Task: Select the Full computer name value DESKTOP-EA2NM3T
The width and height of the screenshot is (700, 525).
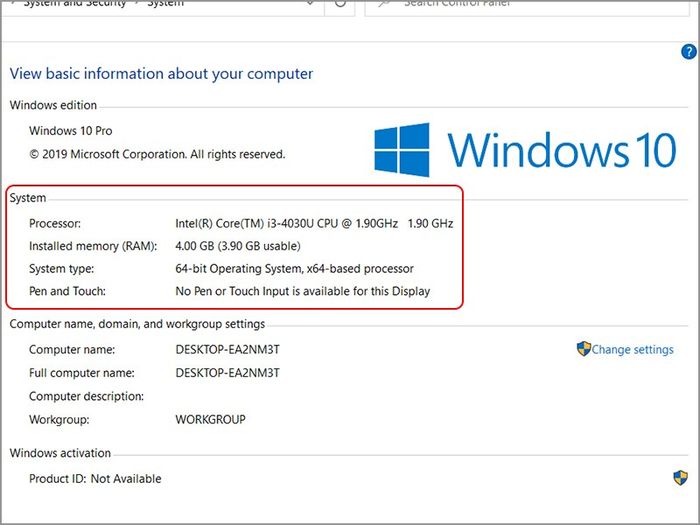Action: pos(227,373)
